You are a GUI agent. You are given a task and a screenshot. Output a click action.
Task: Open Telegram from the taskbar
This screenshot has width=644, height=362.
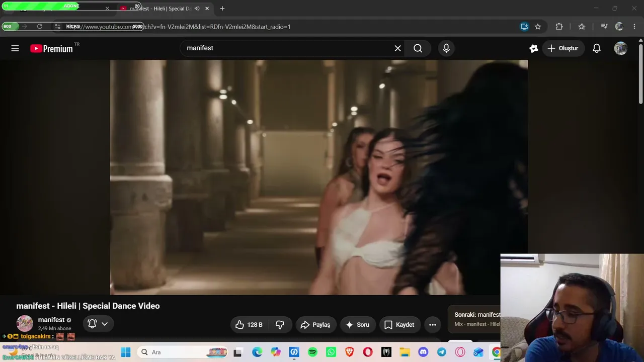(x=442, y=352)
